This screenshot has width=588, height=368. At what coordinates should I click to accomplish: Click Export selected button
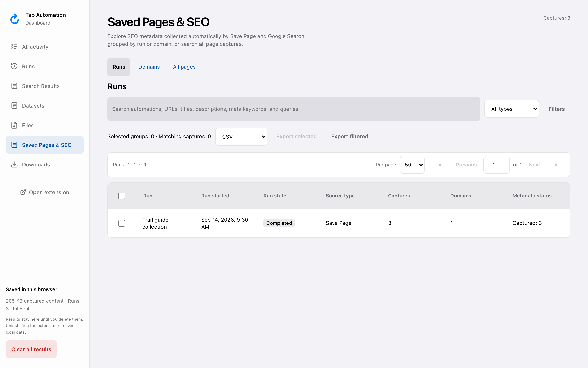296,136
